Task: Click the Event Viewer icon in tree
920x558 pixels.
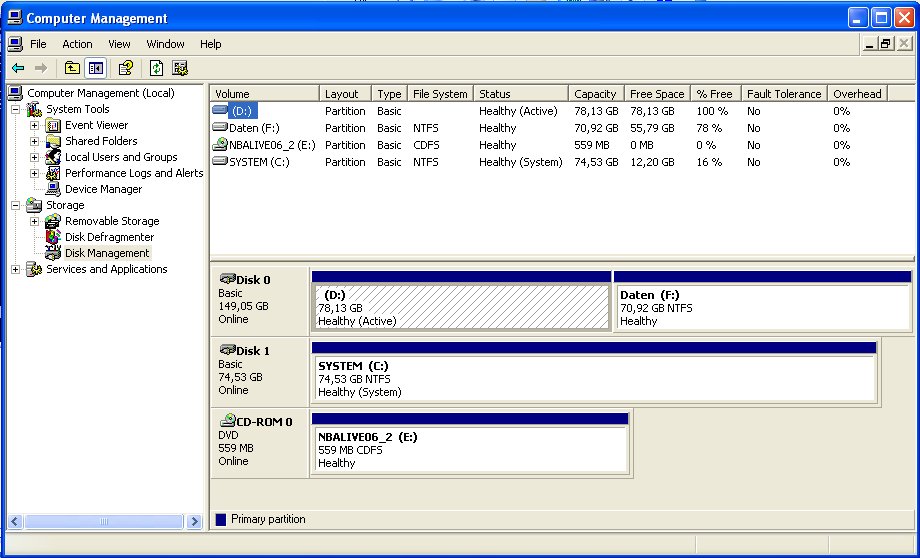Action: [x=53, y=125]
